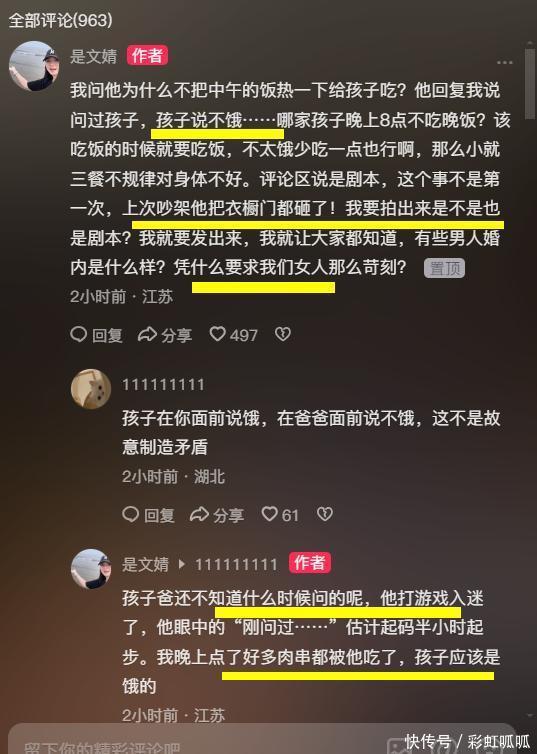Image resolution: width=537 pixels, height=754 pixels.
Task: Tap broken heart on 111111111's comment
Action: tap(325, 514)
